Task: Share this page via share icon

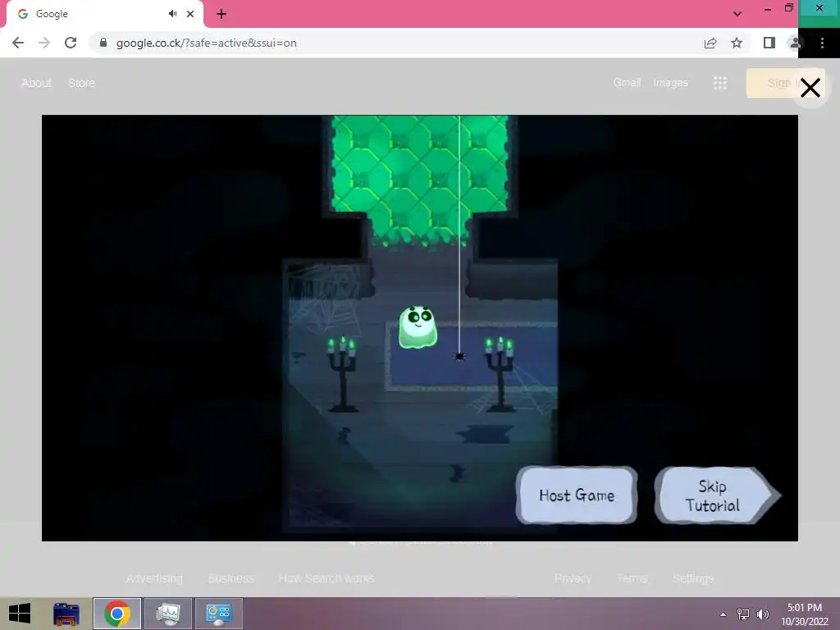Action: [710, 43]
